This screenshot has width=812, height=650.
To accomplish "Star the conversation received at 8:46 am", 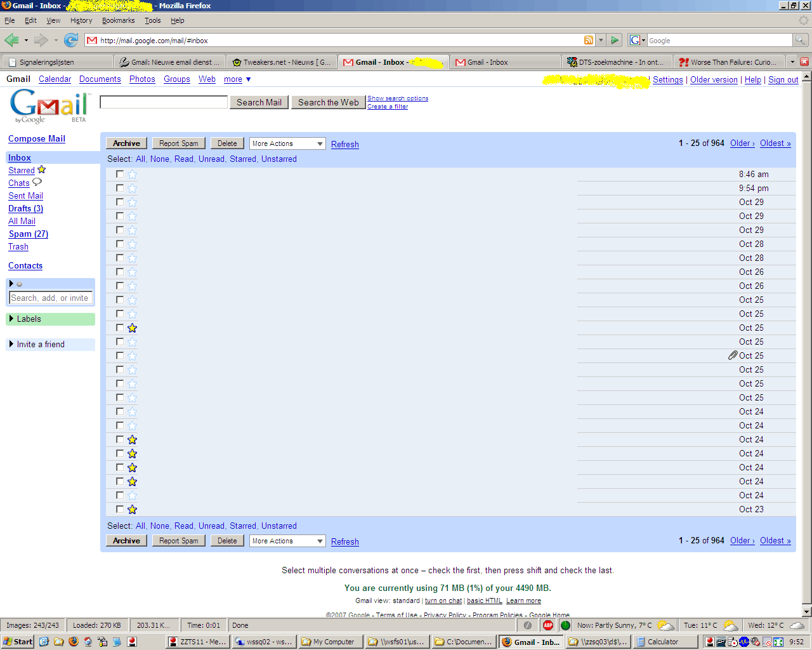I will coord(132,174).
